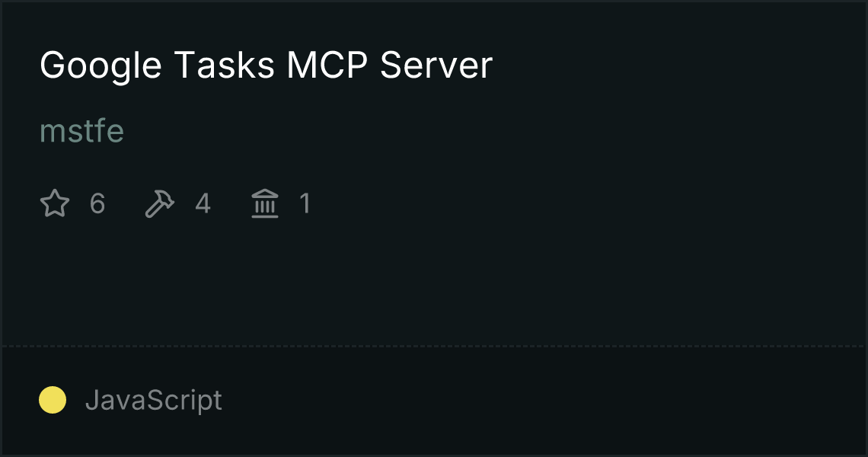Click the bank building icon

(x=265, y=203)
